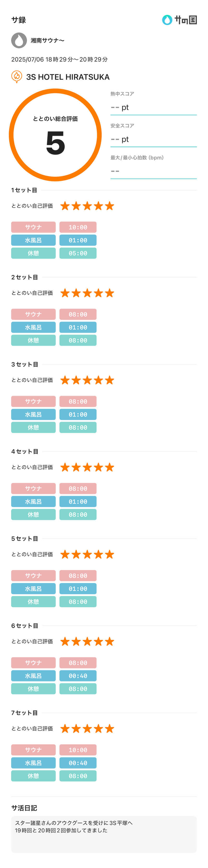Click the third star in set 4 rating
Viewport: 208px width, 868px height.
tap(87, 467)
